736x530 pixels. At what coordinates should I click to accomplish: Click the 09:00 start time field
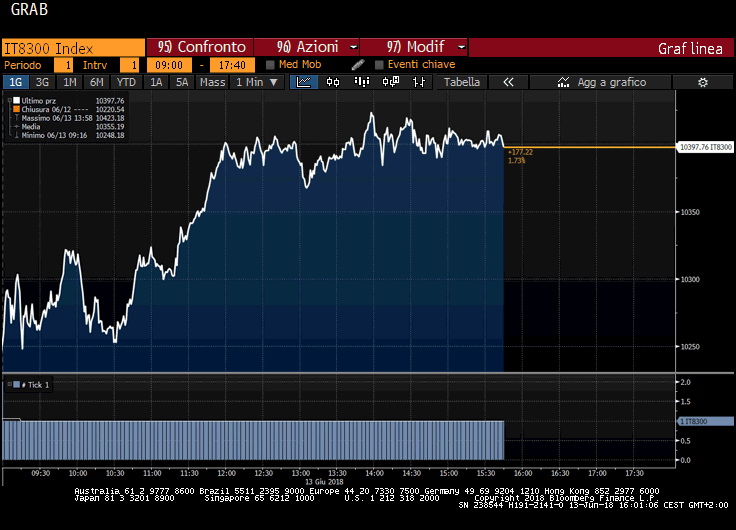pyautogui.click(x=169, y=65)
